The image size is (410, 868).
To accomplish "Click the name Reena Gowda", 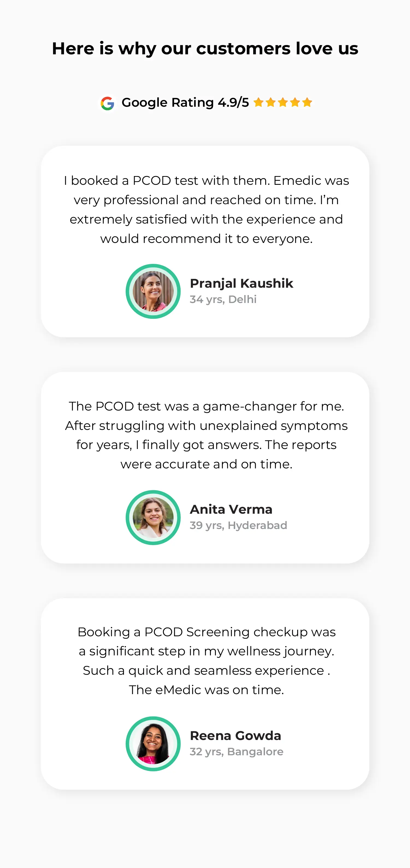I will click(x=235, y=736).
